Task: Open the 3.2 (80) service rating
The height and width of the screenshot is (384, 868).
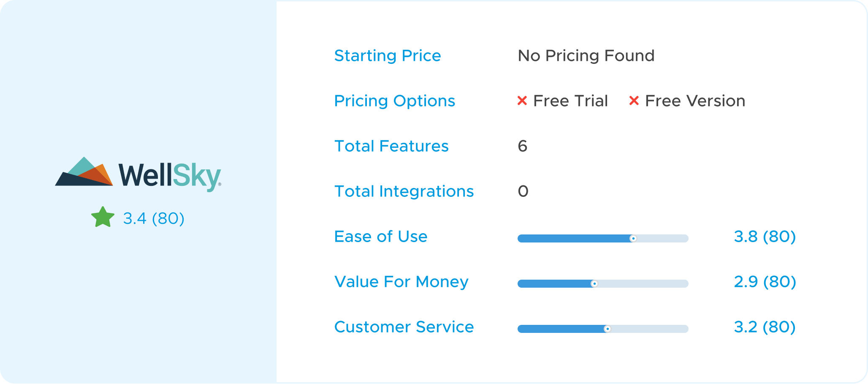Action: pyautogui.click(x=765, y=327)
